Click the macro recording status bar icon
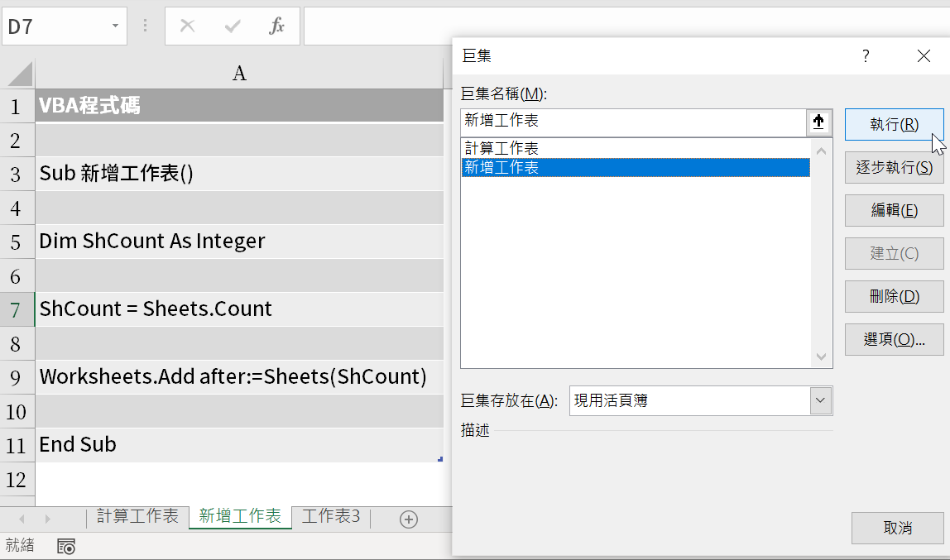The height and width of the screenshot is (560, 950). [66, 546]
